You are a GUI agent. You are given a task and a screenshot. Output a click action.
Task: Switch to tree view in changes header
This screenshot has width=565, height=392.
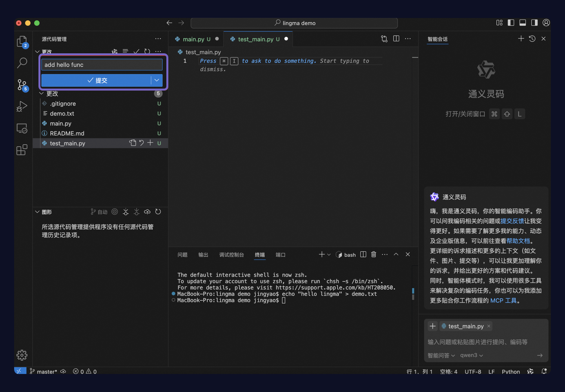coord(125,51)
